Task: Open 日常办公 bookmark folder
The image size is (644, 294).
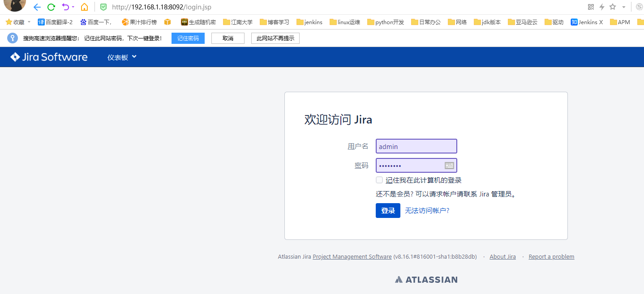Action: click(426, 22)
